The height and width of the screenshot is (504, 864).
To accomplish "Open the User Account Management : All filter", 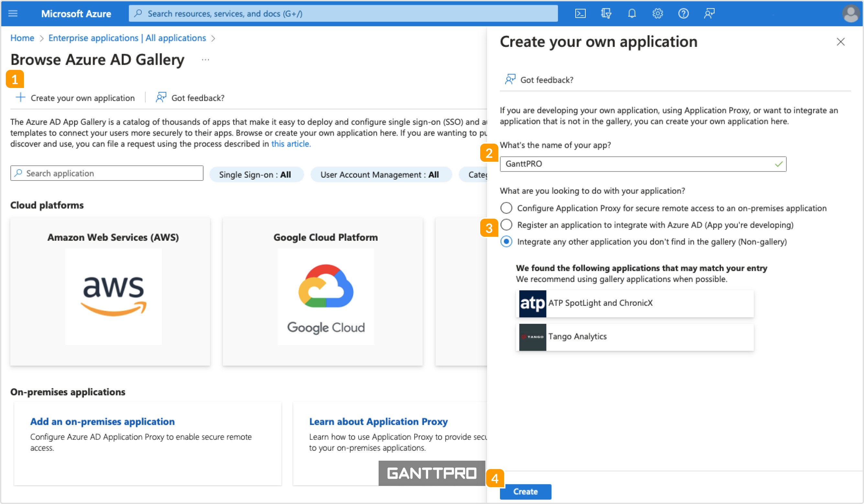I will [381, 174].
